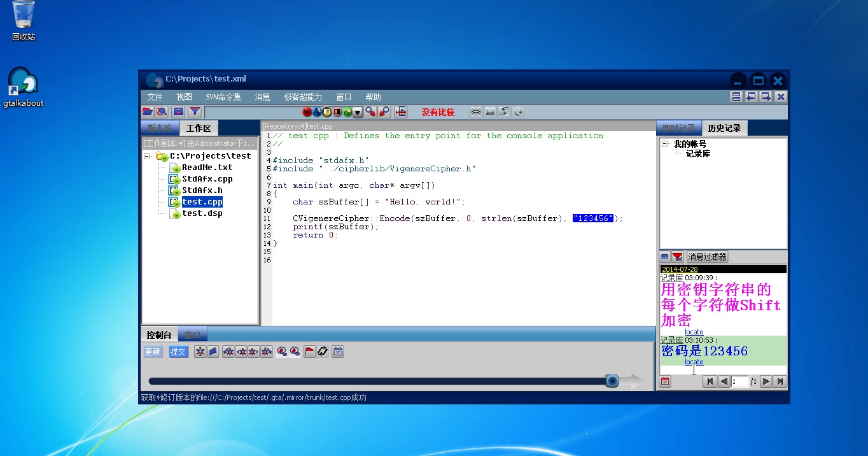Select test.dsp in the file tree
868x456 pixels.
(x=202, y=213)
